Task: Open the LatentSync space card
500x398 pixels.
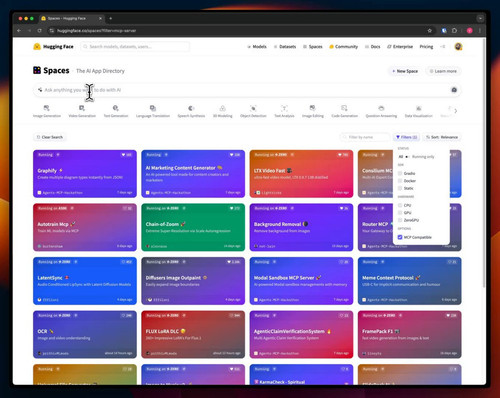Action: tap(85, 281)
